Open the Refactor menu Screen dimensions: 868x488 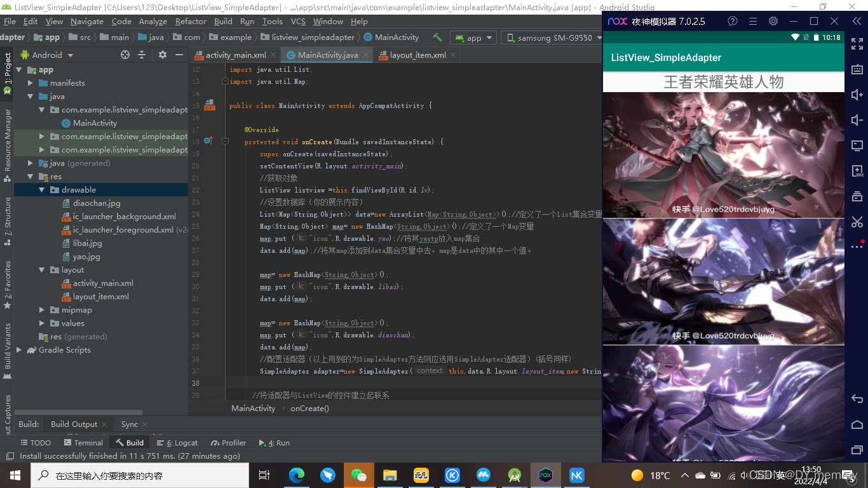pos(191,21)
